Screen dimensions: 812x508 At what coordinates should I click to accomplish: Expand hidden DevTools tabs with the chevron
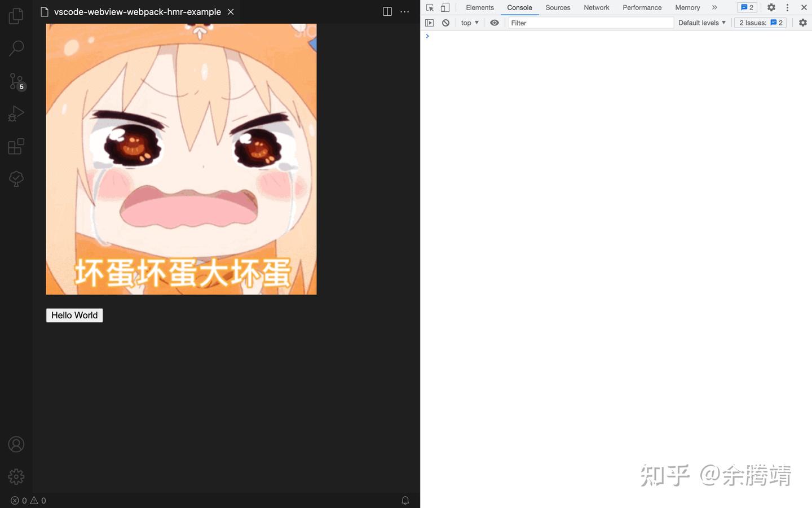pyautogui.click(x=714, y=7)
